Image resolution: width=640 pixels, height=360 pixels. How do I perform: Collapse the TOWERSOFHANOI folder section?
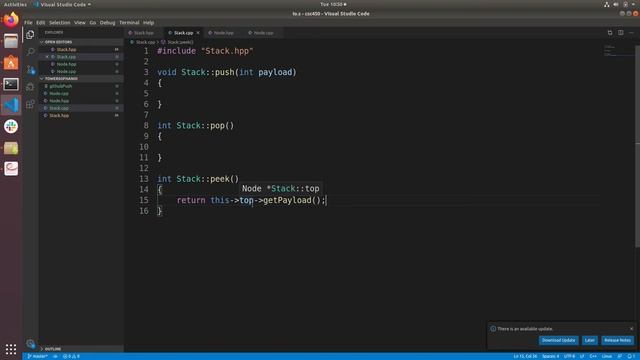click(x=81, y=78)
